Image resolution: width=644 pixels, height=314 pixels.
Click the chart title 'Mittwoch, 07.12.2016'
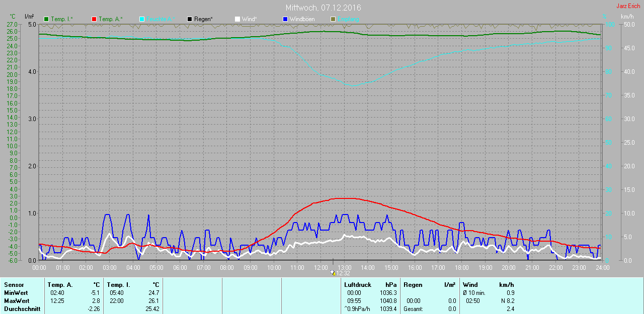point(323,8)
